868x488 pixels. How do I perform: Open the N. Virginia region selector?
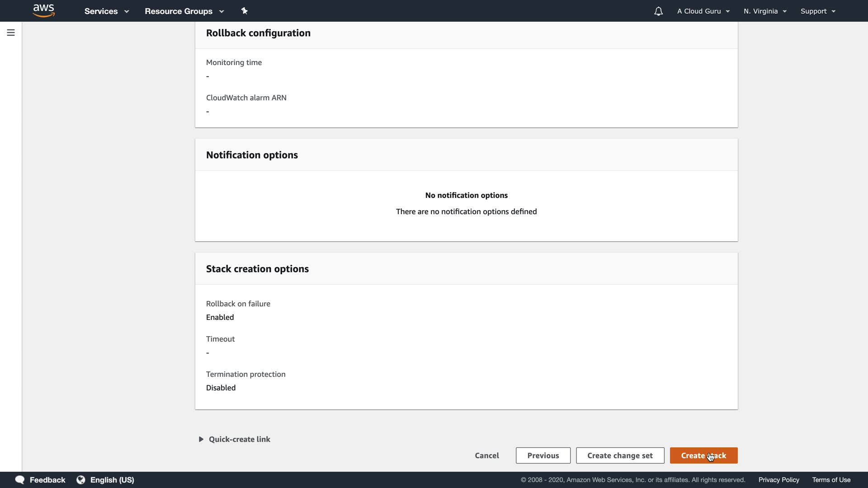765,11
